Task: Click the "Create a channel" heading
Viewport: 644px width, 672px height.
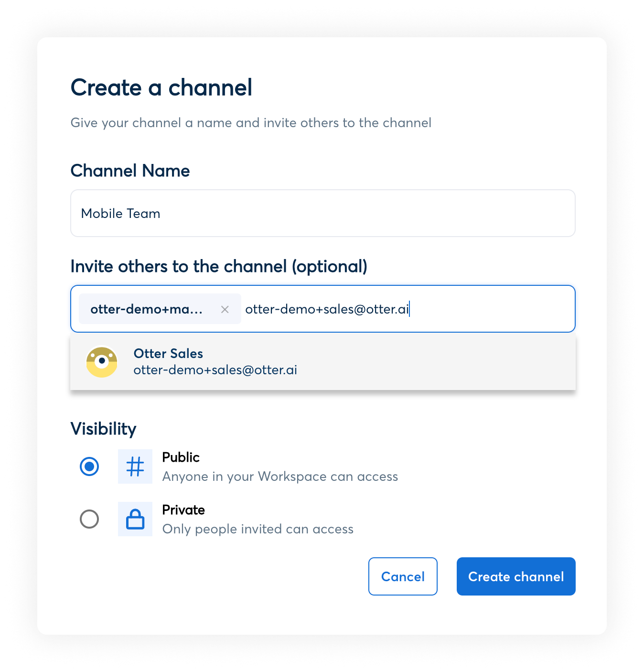Action: tap(161, 87)
